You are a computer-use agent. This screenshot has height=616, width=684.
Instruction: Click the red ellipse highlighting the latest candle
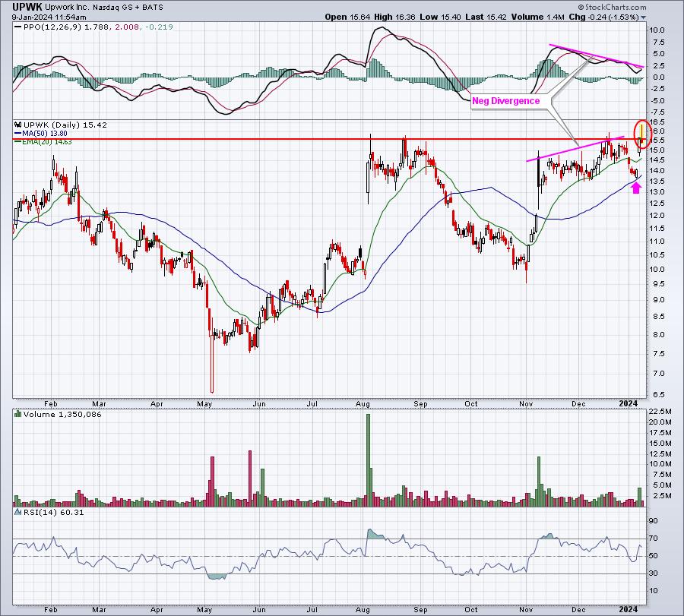pyautogui.click(x=642, y=134)
